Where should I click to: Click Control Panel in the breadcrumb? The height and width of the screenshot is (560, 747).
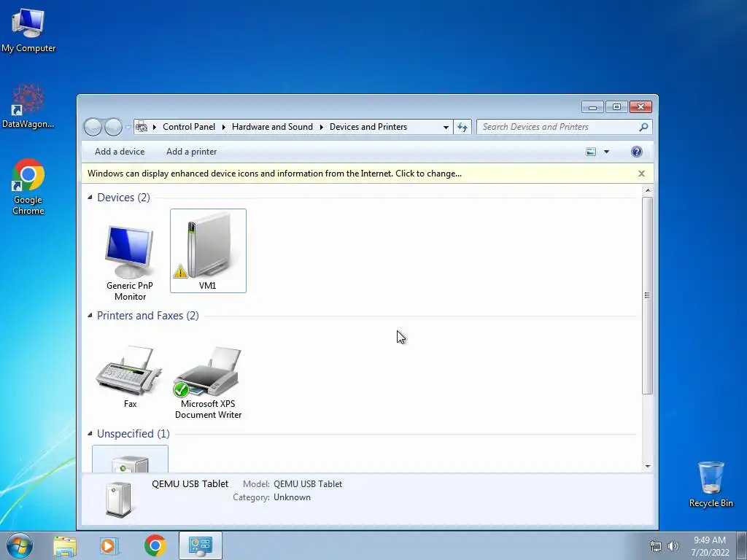189,127
